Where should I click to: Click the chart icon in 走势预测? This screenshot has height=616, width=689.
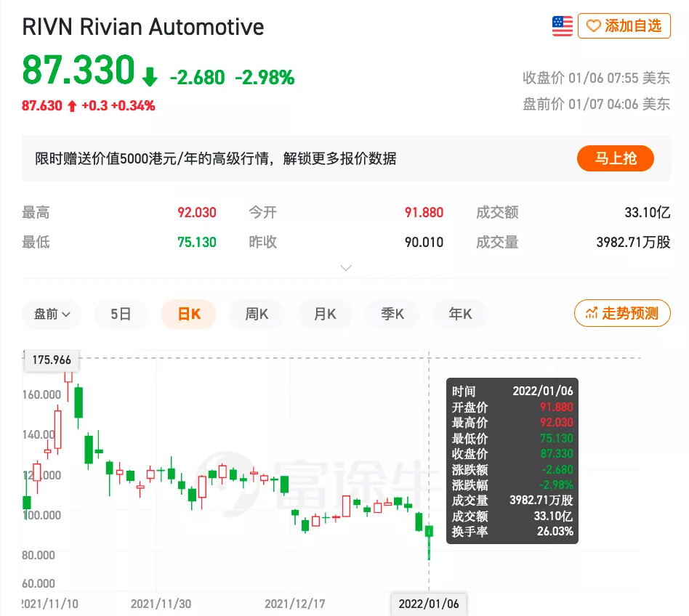click(592, 313)
